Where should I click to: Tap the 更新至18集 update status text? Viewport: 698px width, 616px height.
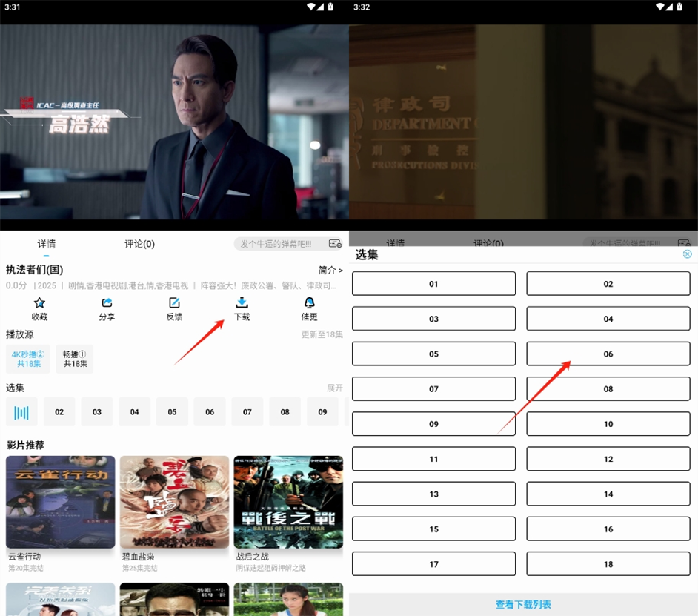tap(322, 334)
